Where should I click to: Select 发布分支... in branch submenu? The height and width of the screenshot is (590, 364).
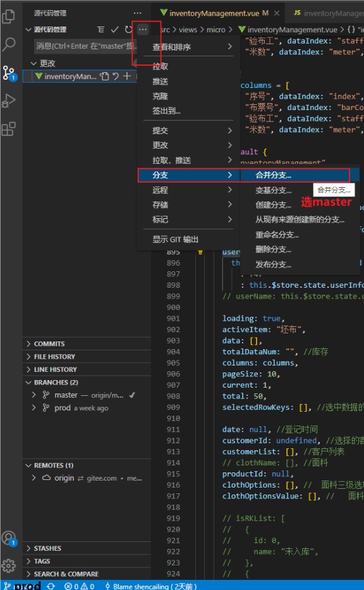pos(300,264)
